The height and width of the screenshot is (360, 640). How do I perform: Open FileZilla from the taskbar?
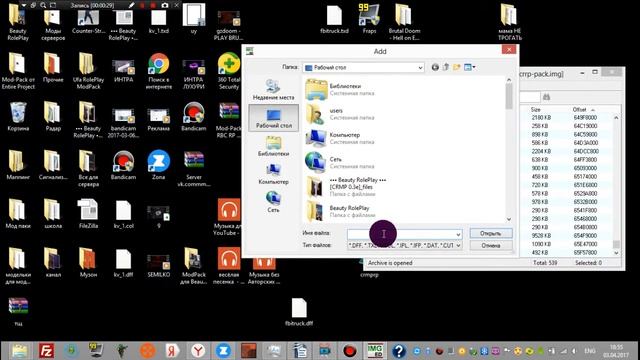coord(47,351)
